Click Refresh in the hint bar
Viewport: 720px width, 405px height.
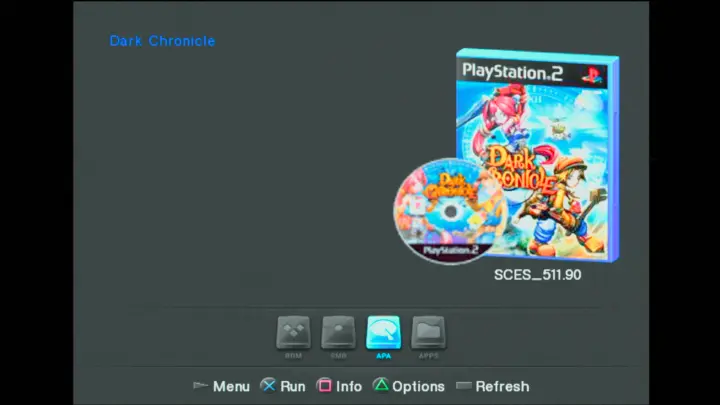493,386
